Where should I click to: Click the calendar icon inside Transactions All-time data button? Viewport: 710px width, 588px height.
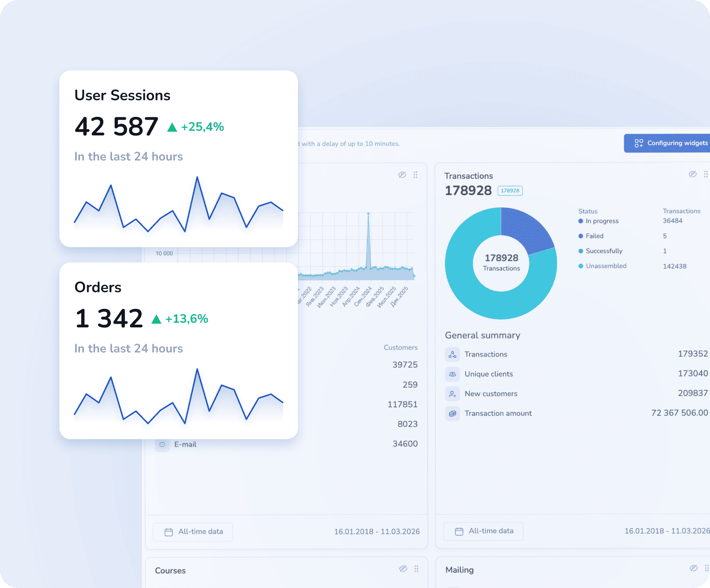pos(459,531)
